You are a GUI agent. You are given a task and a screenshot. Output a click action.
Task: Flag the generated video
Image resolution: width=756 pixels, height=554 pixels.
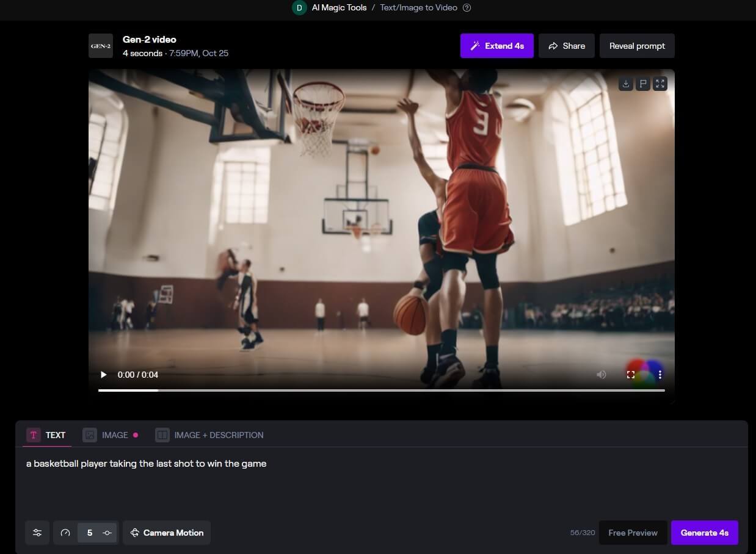click(x=642, y=84)
